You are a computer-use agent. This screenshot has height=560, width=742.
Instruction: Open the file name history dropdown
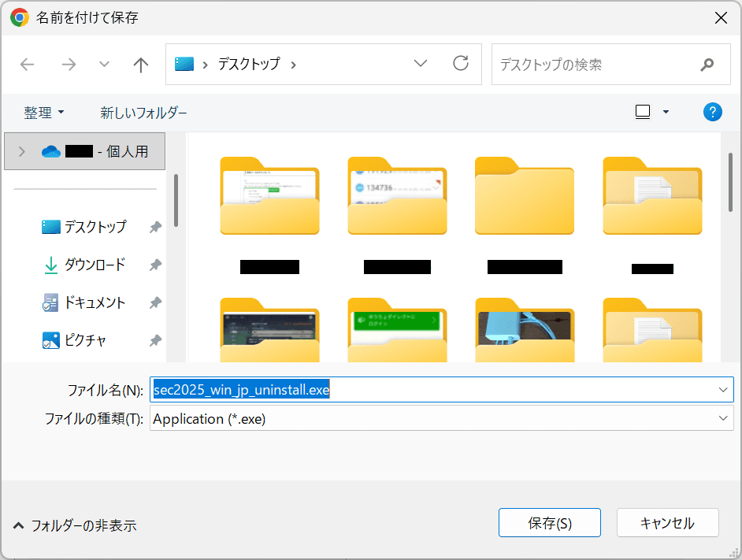tap(723, 389)
